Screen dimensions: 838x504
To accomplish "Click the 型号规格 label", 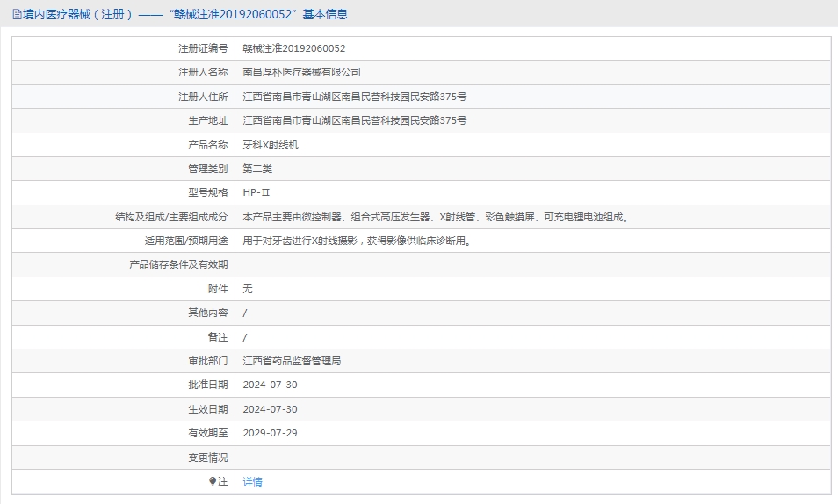I will tap(208, 192).
